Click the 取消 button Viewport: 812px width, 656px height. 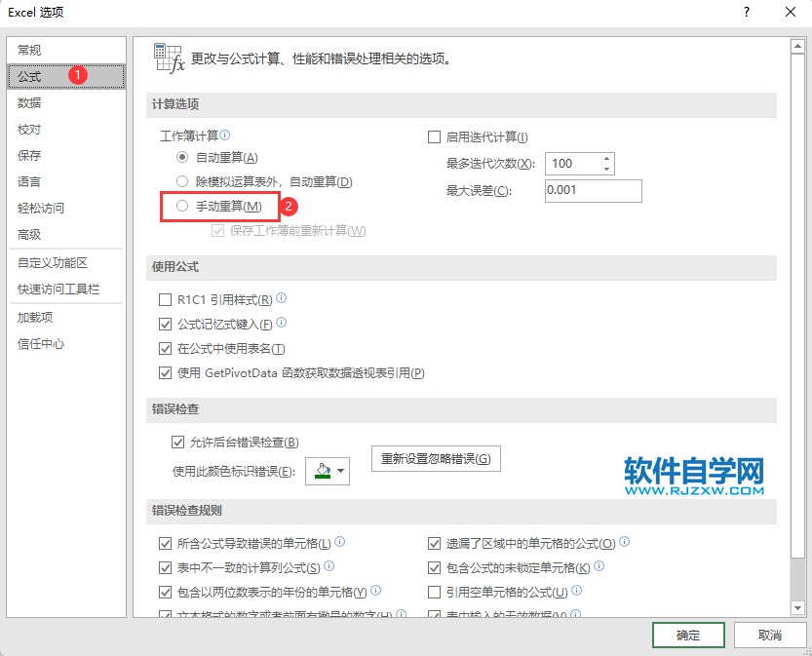pos(770,636)
